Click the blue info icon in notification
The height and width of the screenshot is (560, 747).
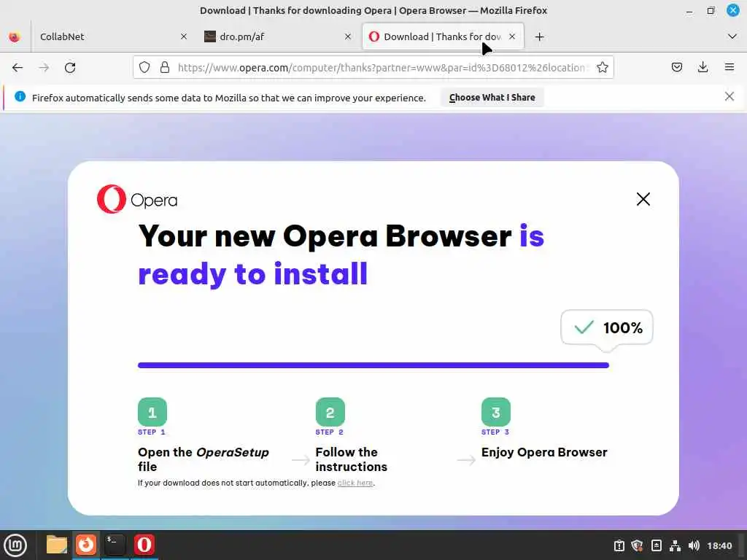coord(20,97)
